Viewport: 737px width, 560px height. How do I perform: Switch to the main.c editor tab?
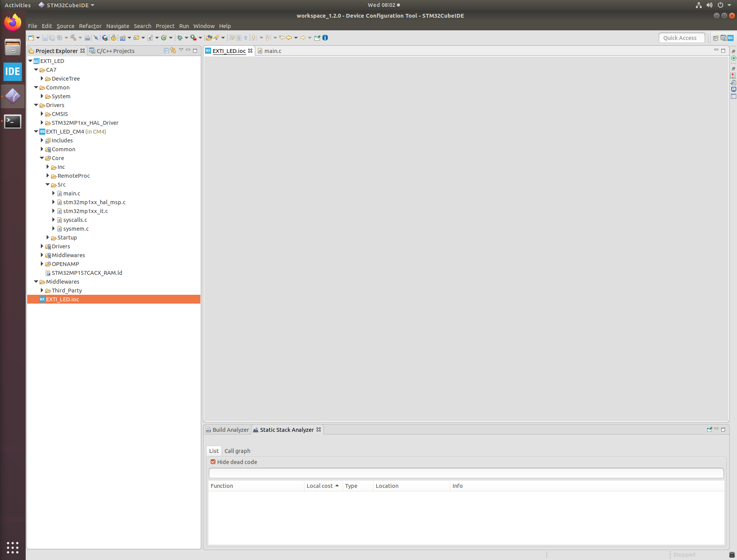click(269, 51)
